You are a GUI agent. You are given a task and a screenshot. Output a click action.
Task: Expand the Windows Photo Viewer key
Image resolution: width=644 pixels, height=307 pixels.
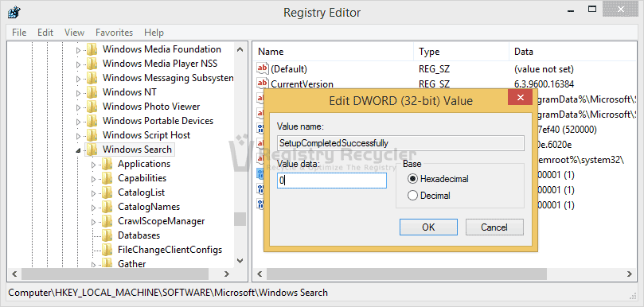(x=79, y=108)
